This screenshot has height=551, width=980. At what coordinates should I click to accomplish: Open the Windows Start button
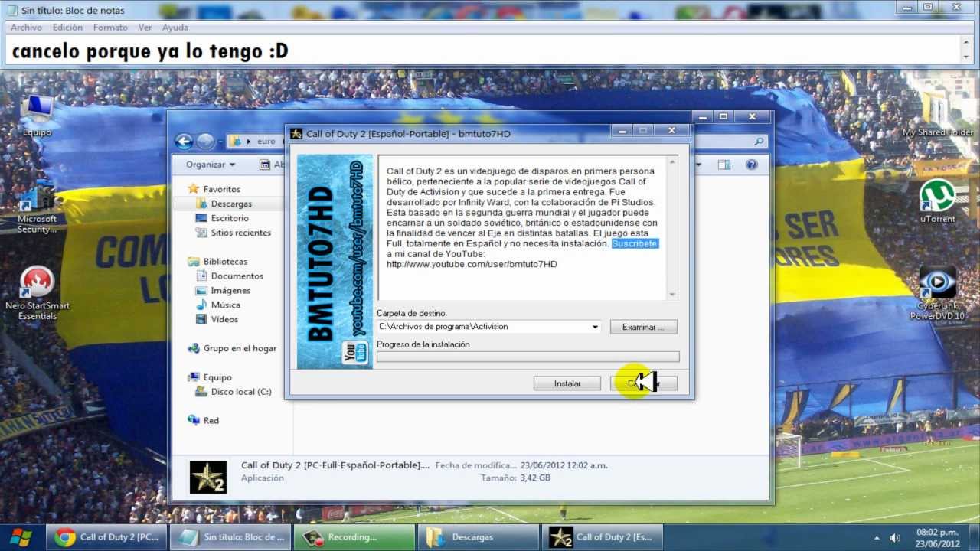coord(21,536)
